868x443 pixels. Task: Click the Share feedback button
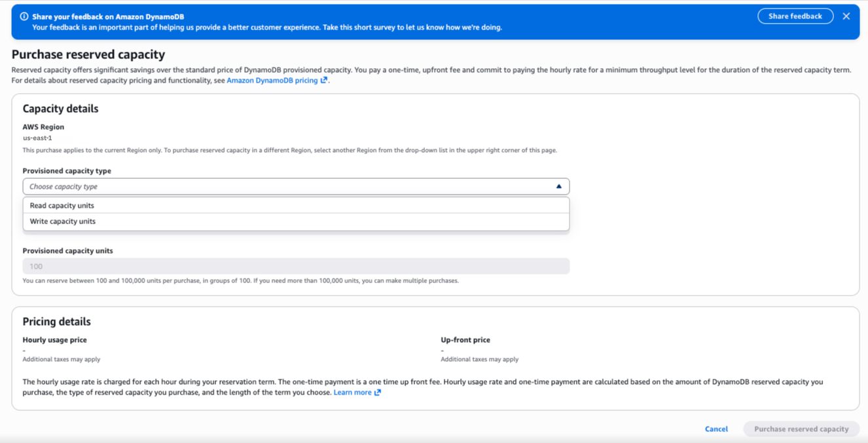795,16
